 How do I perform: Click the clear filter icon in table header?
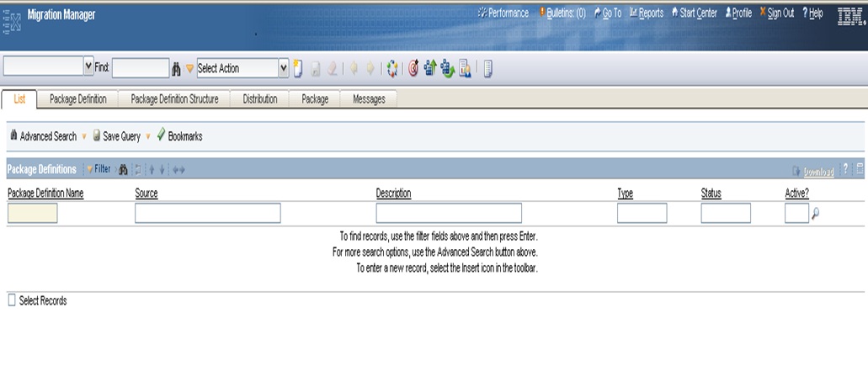(138, 170)
